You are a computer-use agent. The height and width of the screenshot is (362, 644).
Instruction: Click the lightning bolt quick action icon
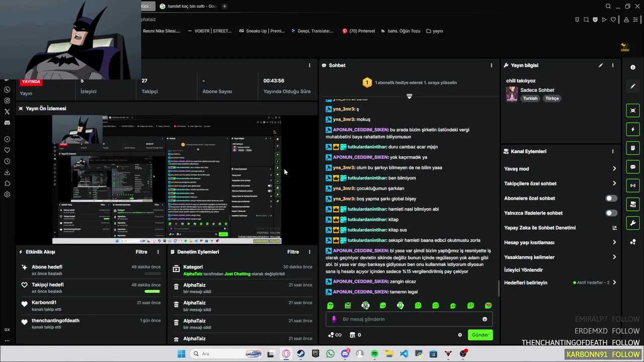point(633,129)
